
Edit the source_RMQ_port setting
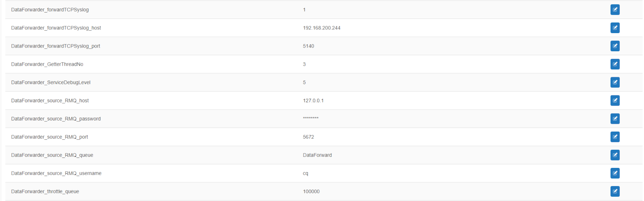click(615, 137)
